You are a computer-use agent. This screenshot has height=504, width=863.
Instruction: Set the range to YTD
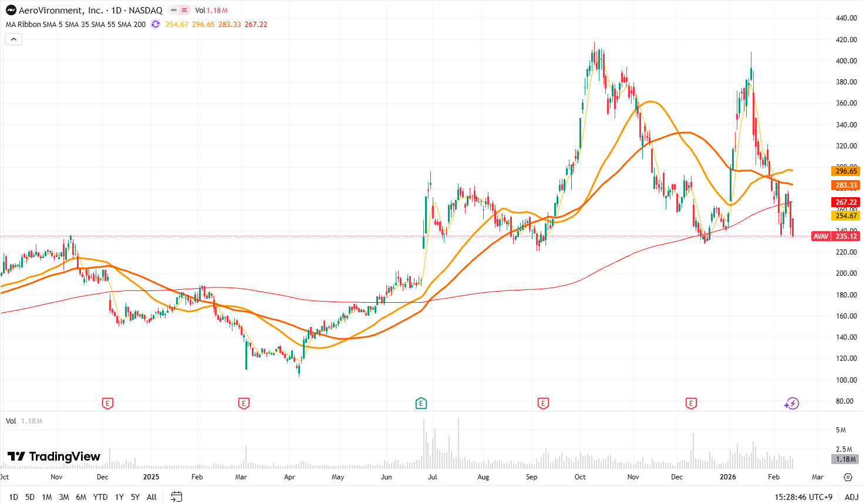[x=100, y=497]
